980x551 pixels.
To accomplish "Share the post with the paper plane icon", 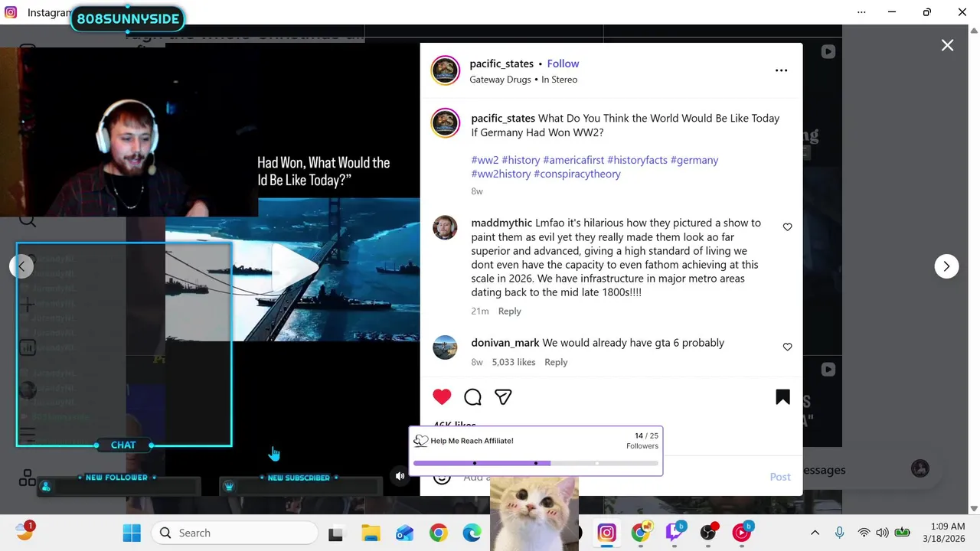I will point(503,396).
